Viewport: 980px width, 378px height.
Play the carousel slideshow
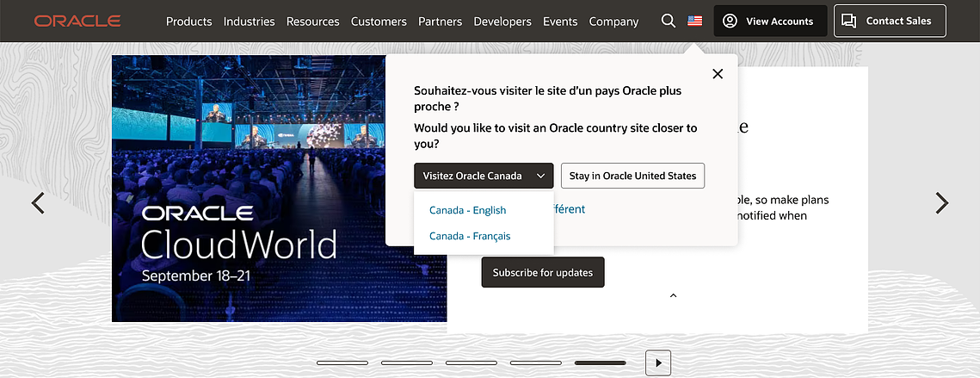(x=658, y=363)
